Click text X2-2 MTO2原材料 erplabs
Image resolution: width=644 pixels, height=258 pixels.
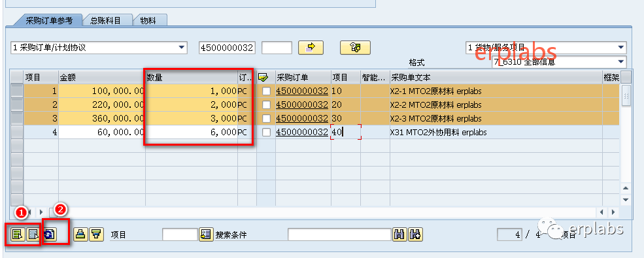pos(436,105)
